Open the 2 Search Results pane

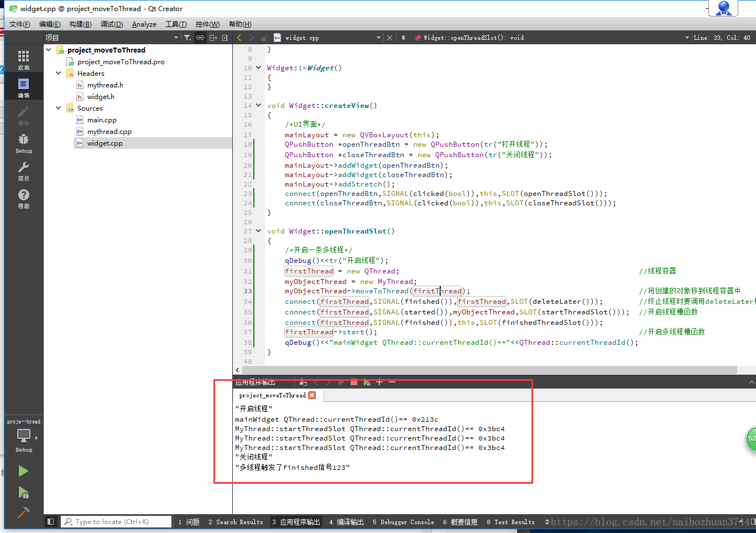coord(236,521)
